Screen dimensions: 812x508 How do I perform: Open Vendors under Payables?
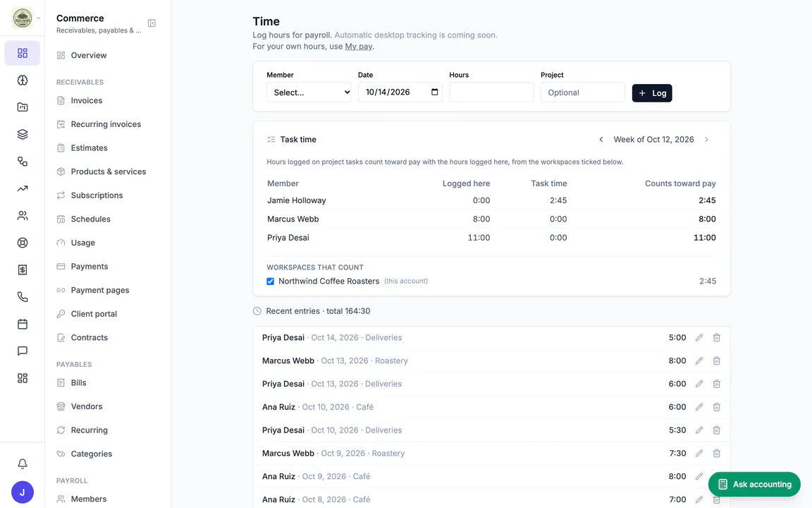point(87,406)
